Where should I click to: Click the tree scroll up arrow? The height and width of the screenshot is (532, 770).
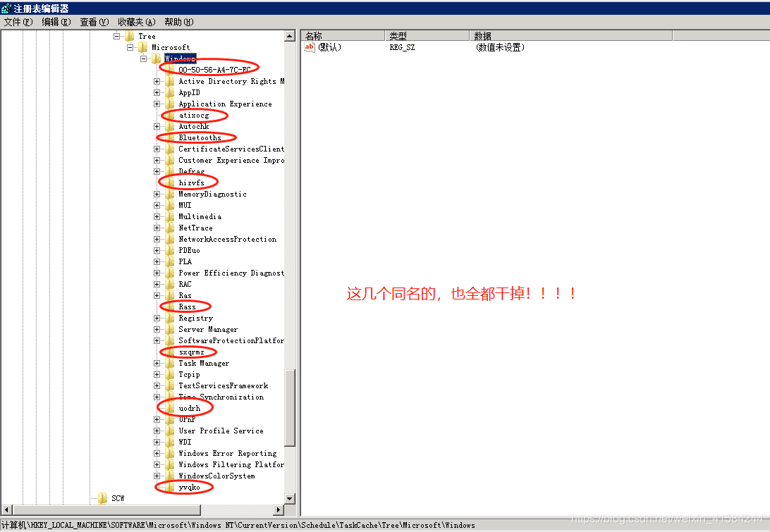click(x=290, y=36)
